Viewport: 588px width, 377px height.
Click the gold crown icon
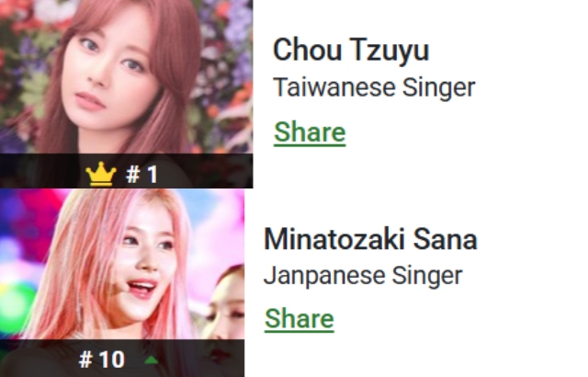pos(101,174)
